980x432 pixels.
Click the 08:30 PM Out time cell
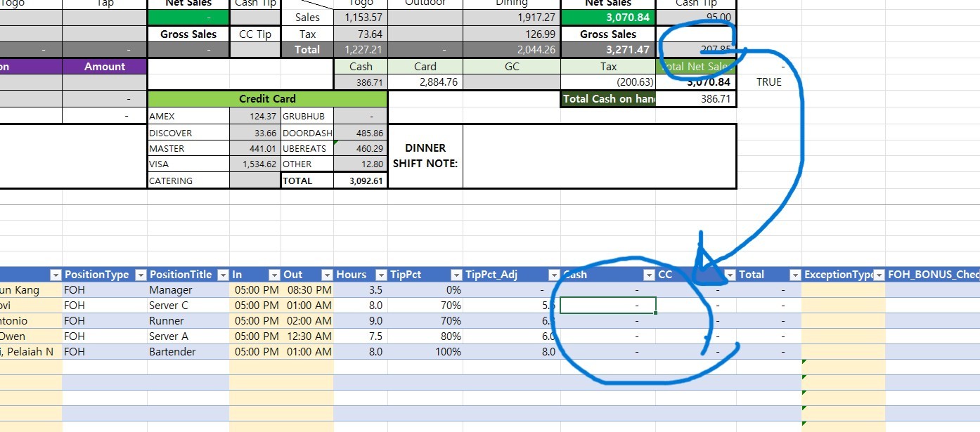(307, 289)
